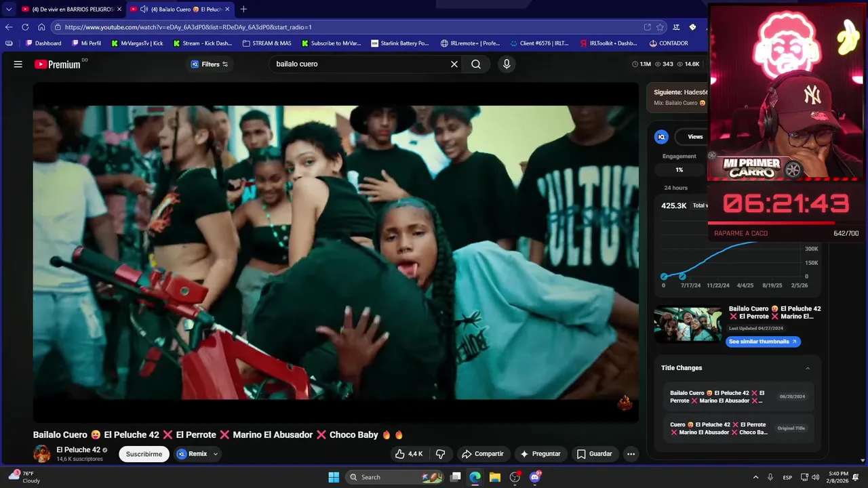The height and width of the screenshot is (488, 868).
Task: Open the taskbar volume speaker icon
Action: pos(815,477)
